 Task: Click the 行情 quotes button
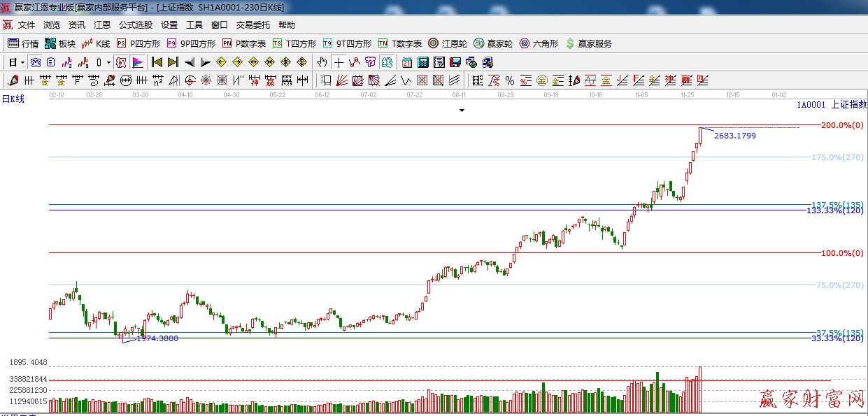(23, 43)
